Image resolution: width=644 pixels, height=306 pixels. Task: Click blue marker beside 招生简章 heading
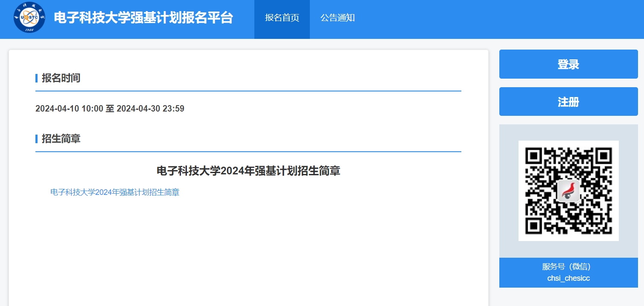[37, 139]
